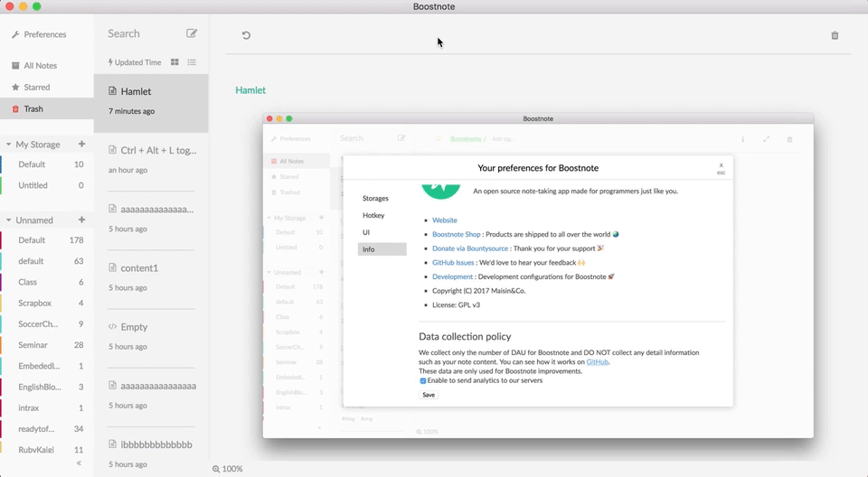Open the RubyKaigi folder

(x=46, y=450)
